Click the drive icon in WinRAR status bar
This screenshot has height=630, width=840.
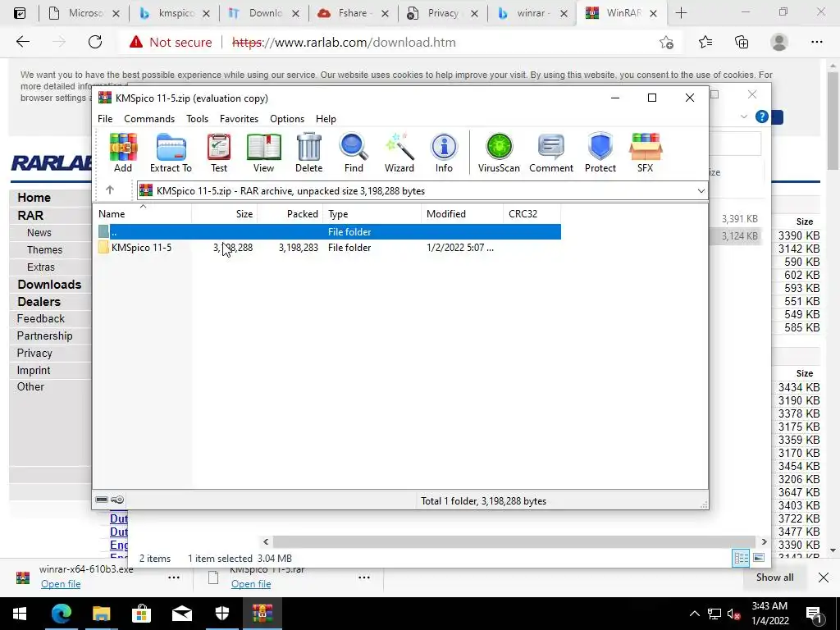102,500
